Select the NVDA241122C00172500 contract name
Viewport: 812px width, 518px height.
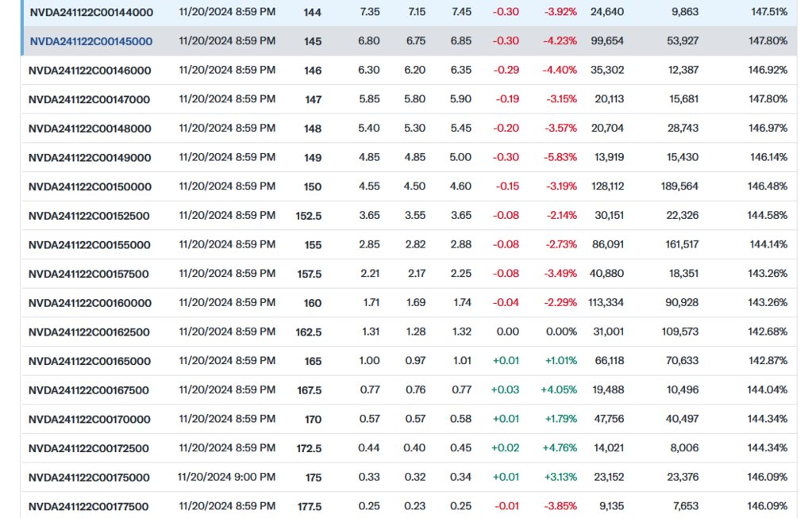point(89,449)
